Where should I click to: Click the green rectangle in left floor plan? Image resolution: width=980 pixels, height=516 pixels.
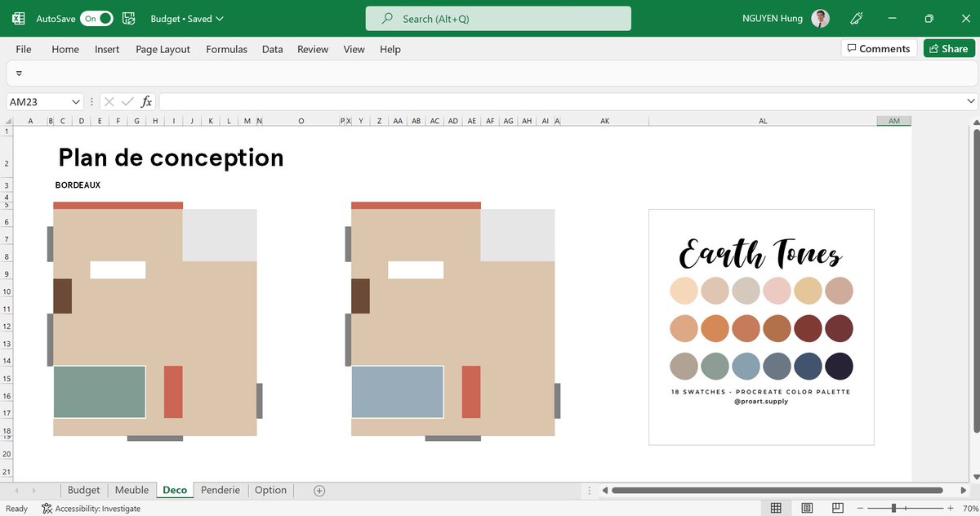click(x=100, y=392)
